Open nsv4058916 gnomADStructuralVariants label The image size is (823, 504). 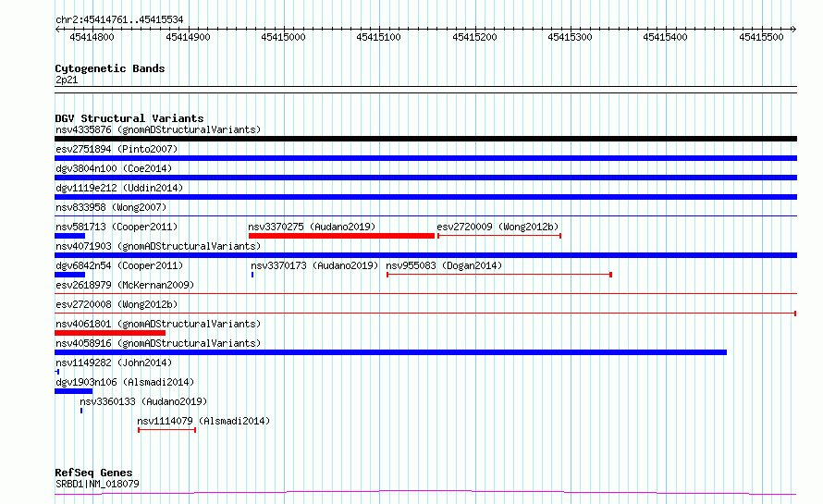[x=158, y=343]
